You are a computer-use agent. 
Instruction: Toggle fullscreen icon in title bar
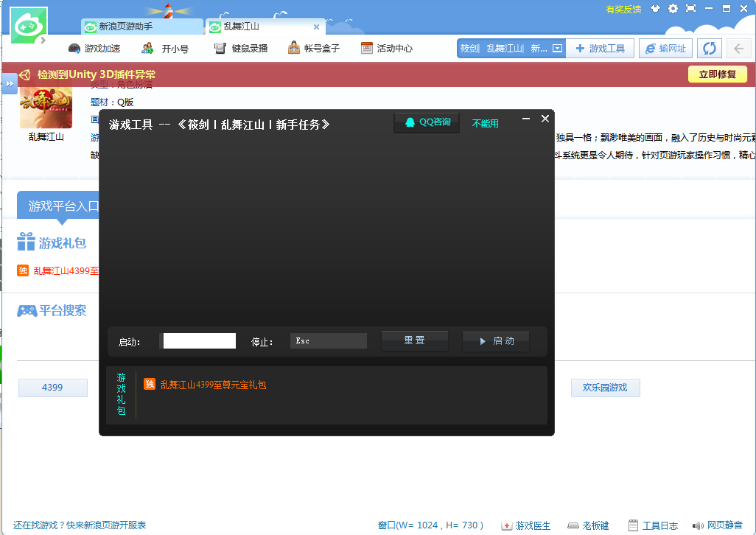pyautogui.click(x=691, y=8)
